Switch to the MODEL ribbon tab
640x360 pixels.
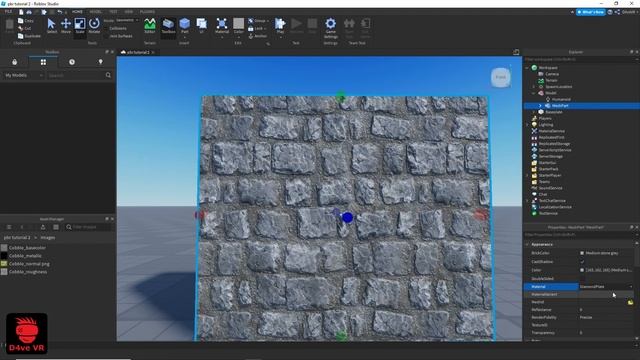coord(96,12)
